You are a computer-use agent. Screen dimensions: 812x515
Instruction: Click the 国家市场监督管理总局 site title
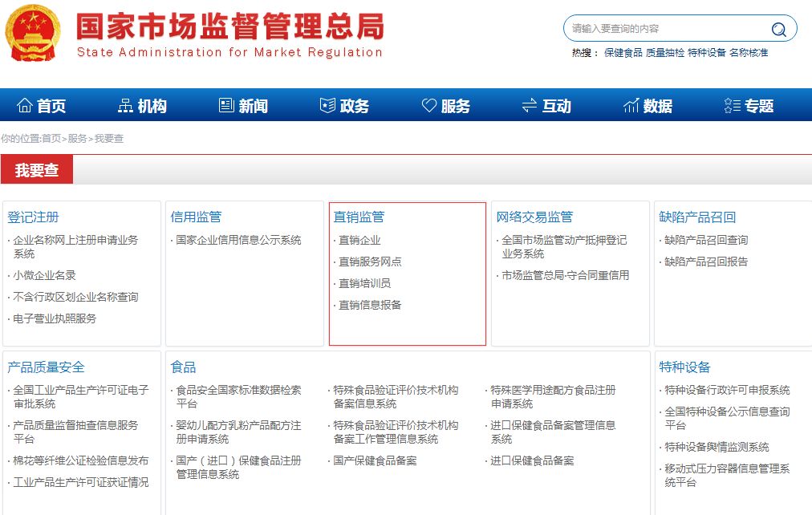click(x=230, y=26)
